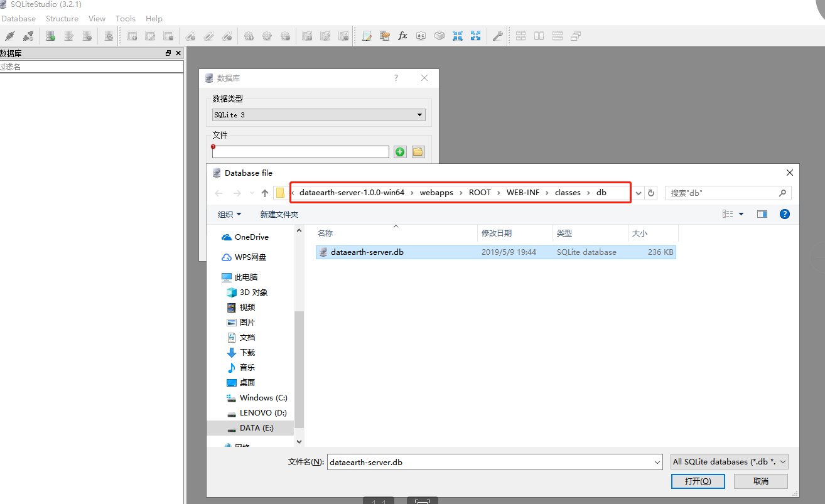This screenshot has height=504, width=825.
Task: Click 新建文件夹 button
Action: tap(279, 214)
